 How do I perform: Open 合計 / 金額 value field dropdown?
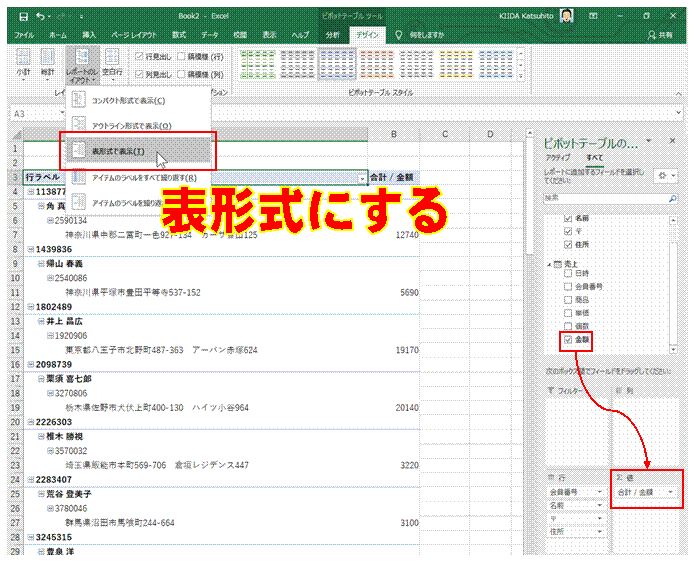(x=670, y=492)
